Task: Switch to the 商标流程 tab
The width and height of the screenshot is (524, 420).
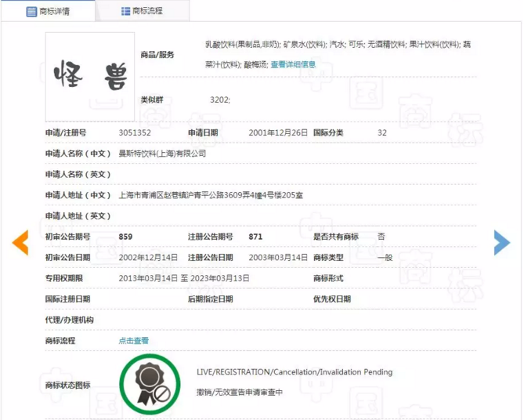Action: pyautogui.click(x=147, y=12)
